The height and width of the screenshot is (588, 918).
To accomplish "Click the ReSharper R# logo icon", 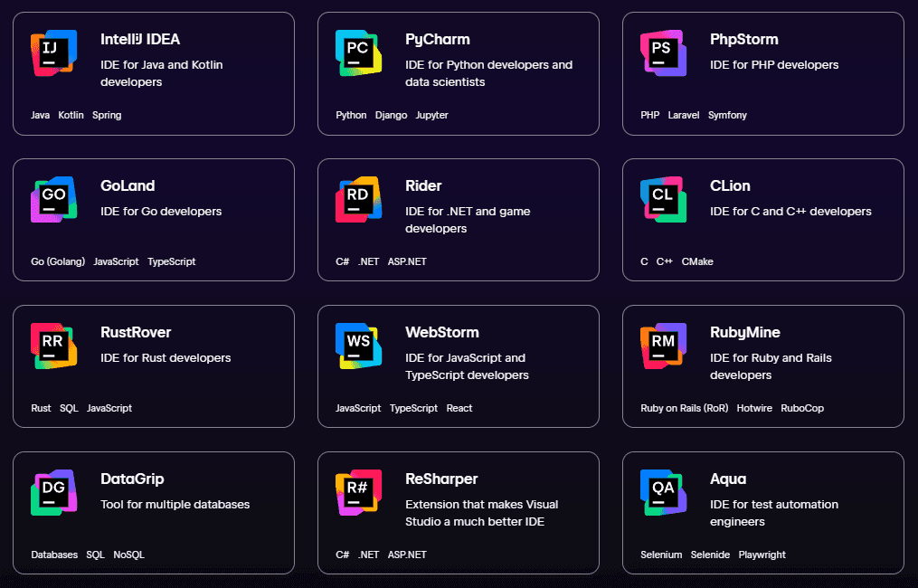I will click(359, 493).
